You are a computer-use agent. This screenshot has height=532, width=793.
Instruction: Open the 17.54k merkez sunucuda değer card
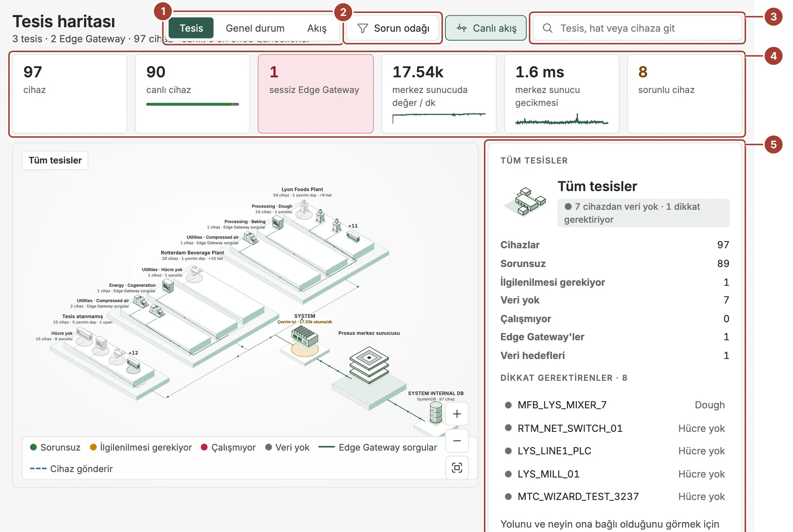pos(439,94)
